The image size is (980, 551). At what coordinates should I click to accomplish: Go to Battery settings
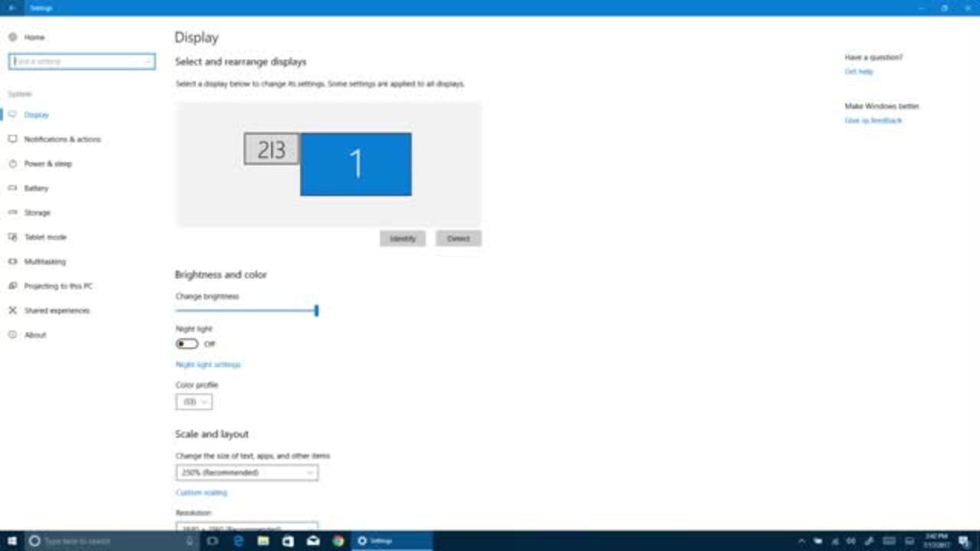click(36, 188)
